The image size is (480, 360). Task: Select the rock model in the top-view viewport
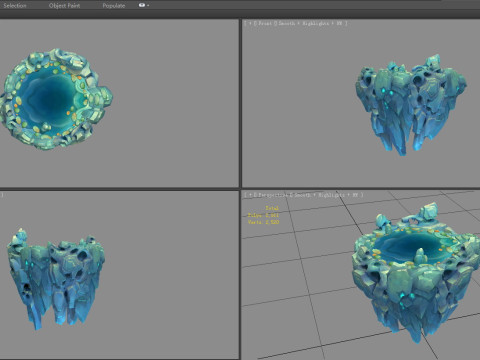click(x=56, y=99)
